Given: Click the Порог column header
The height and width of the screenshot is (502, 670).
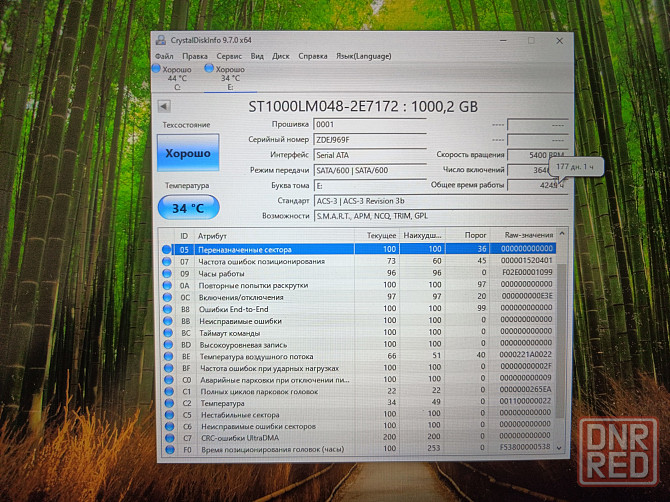Looking at the screenshot, I should tap(467, 235).
